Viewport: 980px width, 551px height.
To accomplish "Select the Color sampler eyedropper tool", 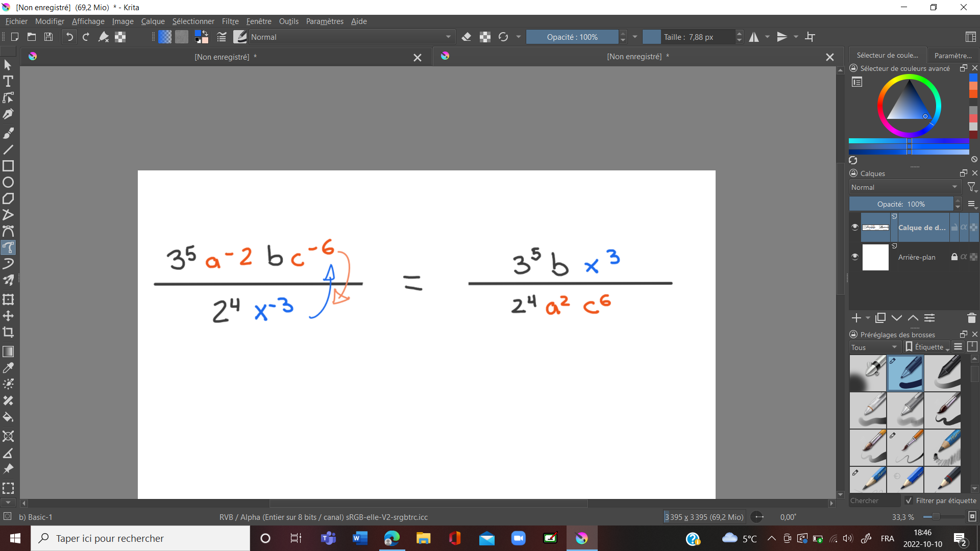I will coord(8,368).
